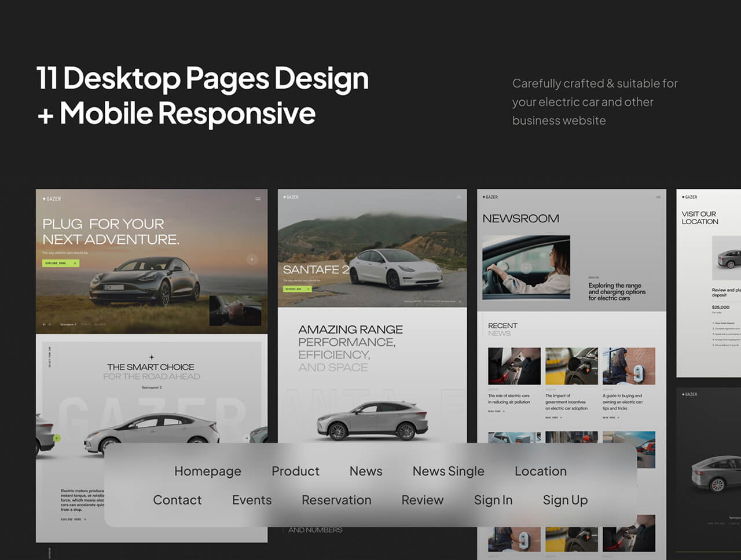The width and height of the screenshot is (741, 560).
Task: Click green previous arrow on car carousel
Action: (57, 438)
